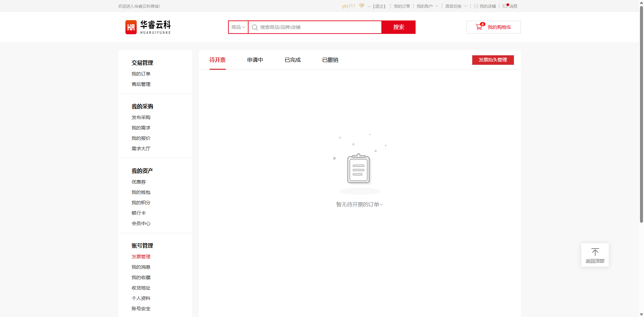Select the 已撤销 tab
Image resolution: width=644 pixels, height=317 pixels.
click(330, 60)
